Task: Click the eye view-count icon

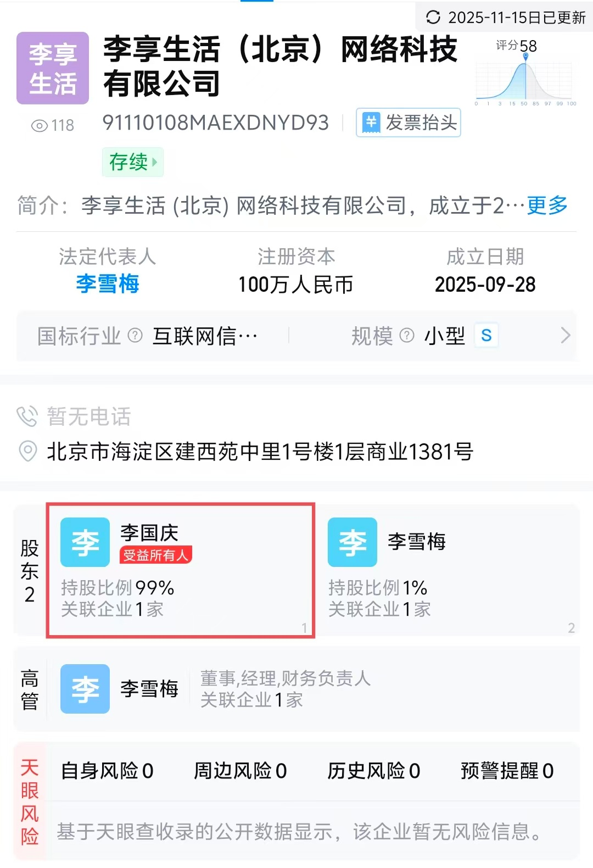Action: click(x=40, y=126)
